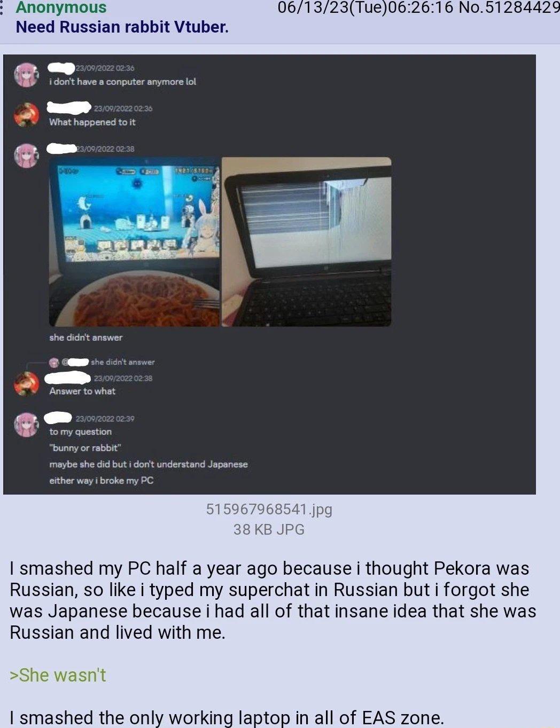Click the 23/09/2022 02:39 message timestamp
The image size is (560, 728).
point(105,419)
